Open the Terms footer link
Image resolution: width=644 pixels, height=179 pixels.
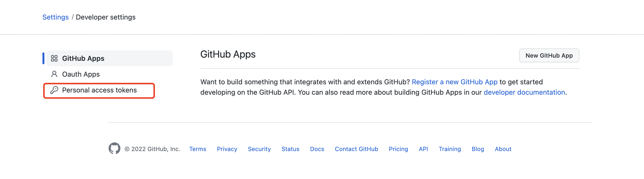tap(197, 149)
